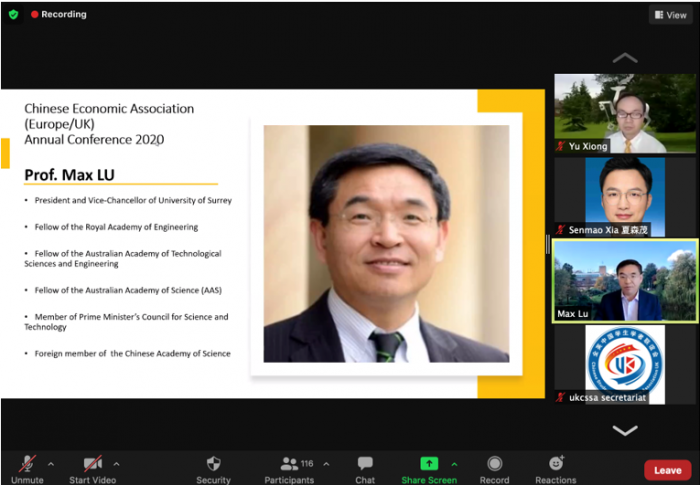Click the 116 participants count

click(x=307, y=464)
